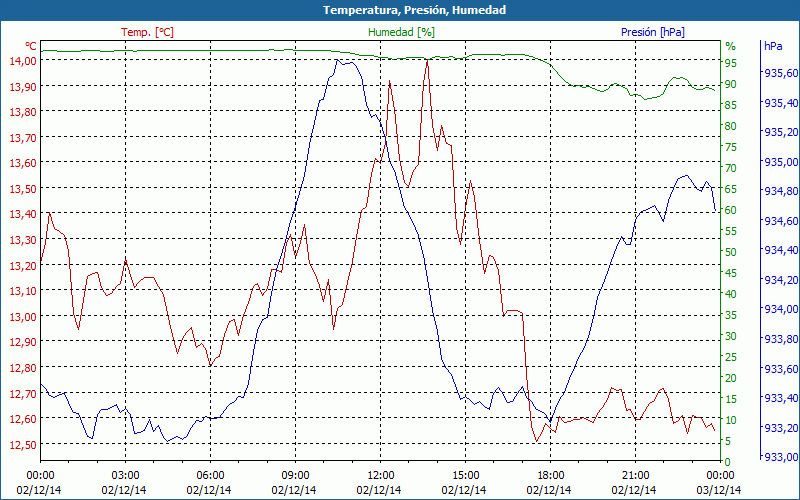Click pressure axis value 934,40

(x=781, y=250)
